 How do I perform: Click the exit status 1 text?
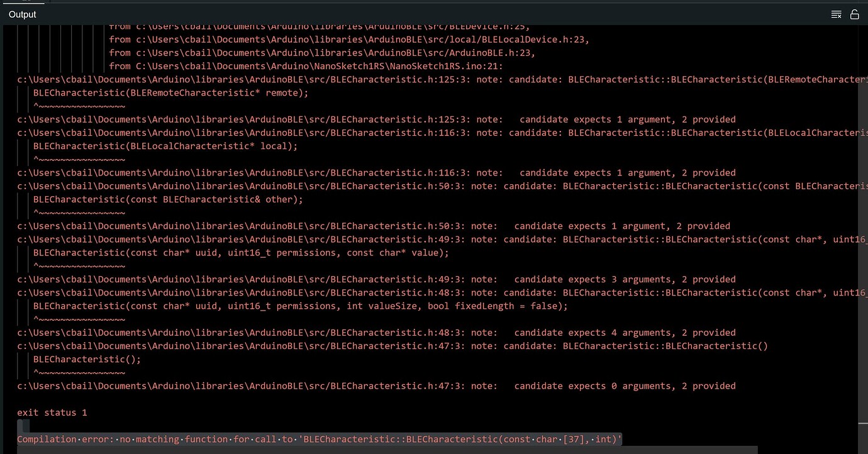[52, 412]
